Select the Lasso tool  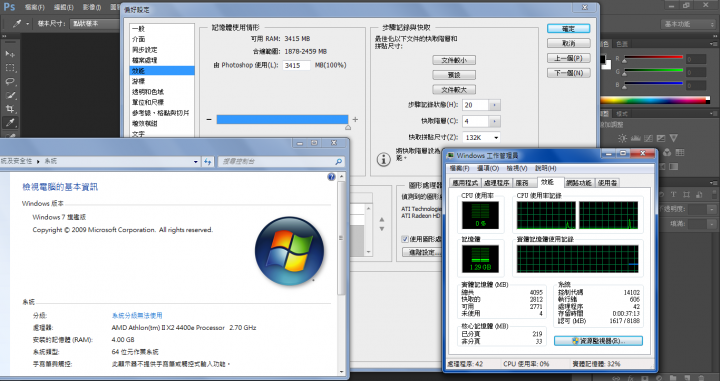[x=10, y=82]
